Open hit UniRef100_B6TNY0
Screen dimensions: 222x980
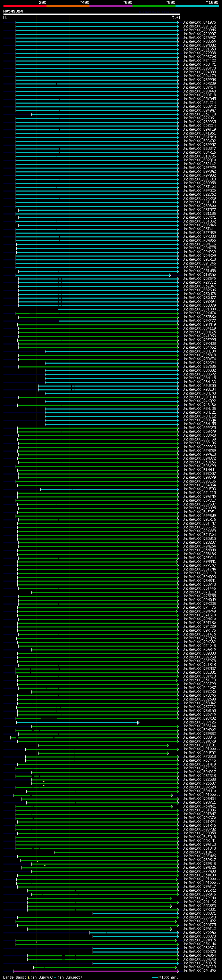(199, 137)
